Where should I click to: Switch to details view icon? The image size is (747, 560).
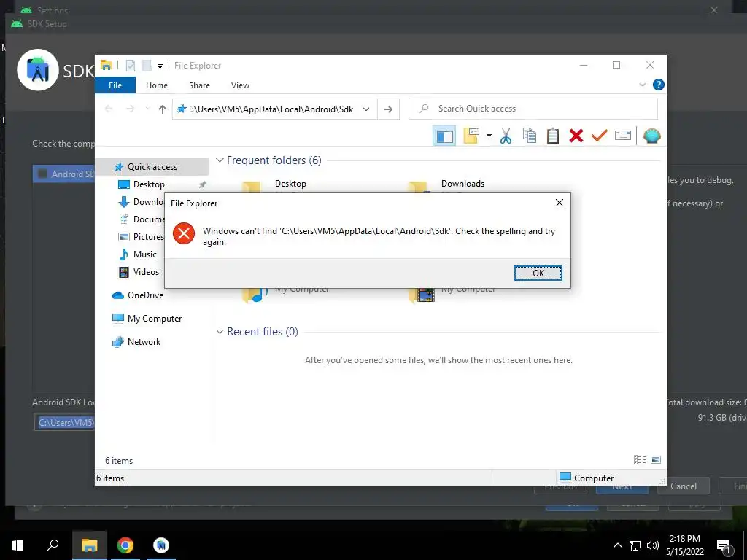(639, 459)
